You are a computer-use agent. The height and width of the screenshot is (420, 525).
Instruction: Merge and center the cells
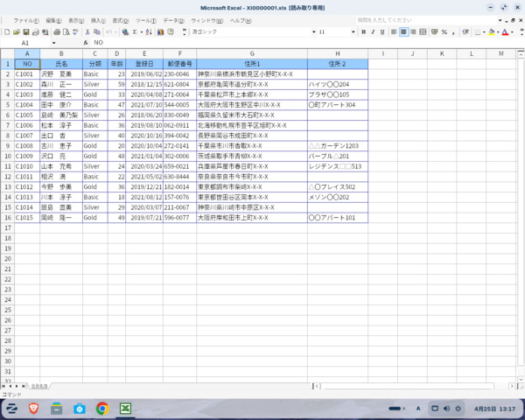tap(423, 32)
